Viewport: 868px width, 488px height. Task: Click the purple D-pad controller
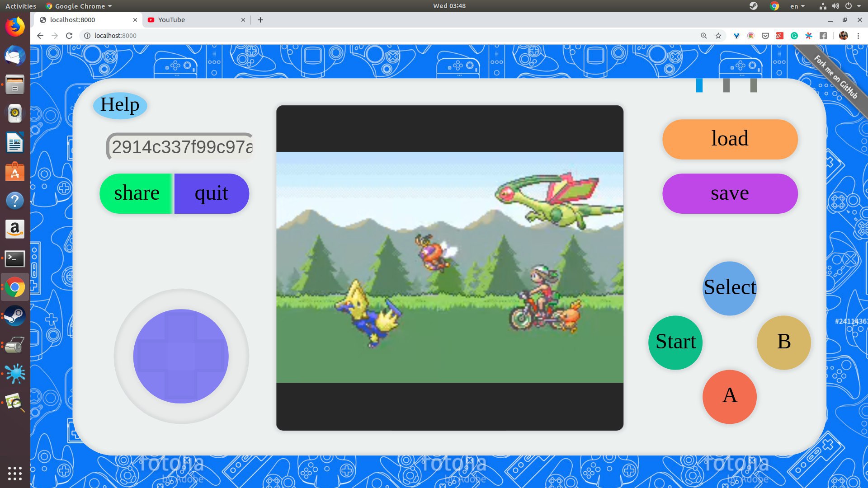pos(181,355)
